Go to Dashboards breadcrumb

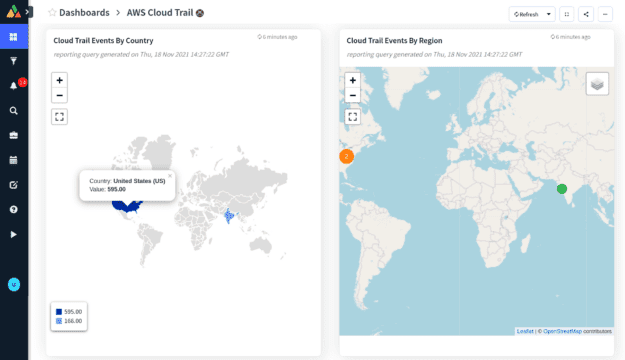click(x=84, y=13)
